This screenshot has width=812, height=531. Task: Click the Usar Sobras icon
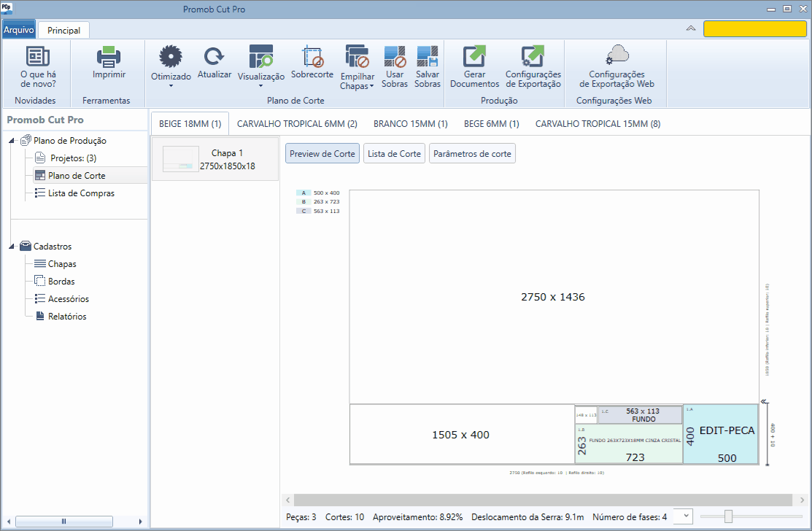pyautogui.click(x=395, y=56)
